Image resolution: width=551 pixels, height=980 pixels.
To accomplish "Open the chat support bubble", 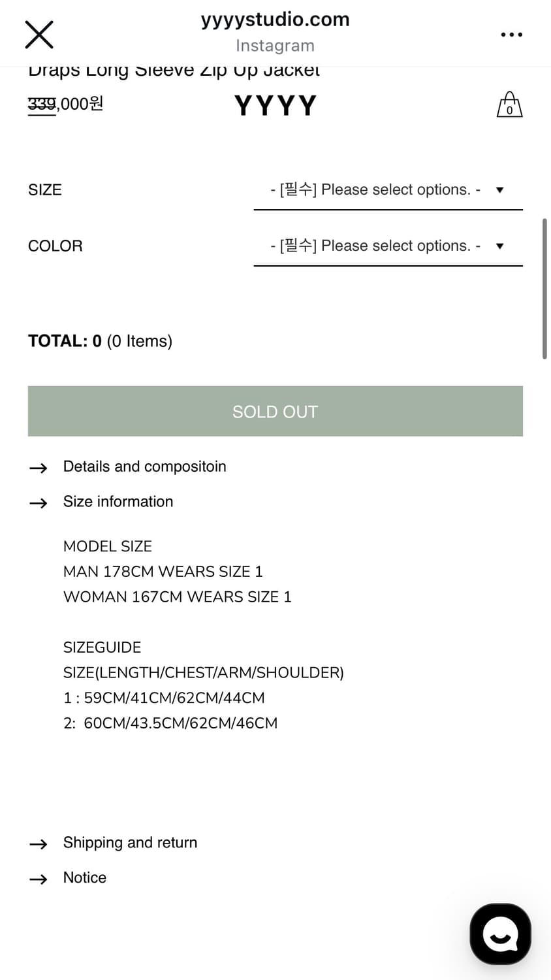I will click(x=500, y=934).
